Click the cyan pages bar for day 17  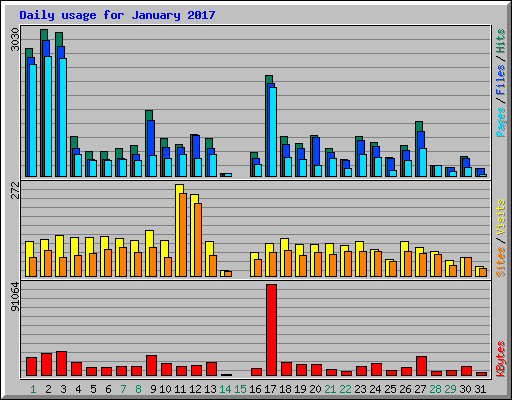(273, 132)
